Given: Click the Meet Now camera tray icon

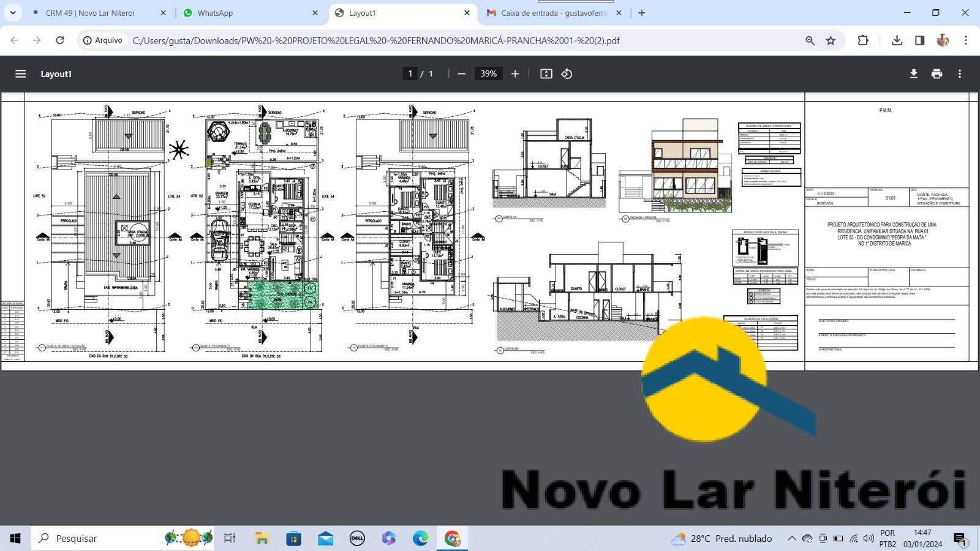Looking at the screenshot, I should tap(823, 538).
